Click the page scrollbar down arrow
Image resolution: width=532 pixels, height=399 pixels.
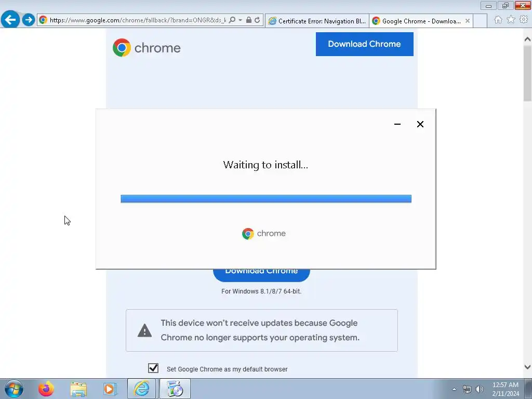point(527,367)
